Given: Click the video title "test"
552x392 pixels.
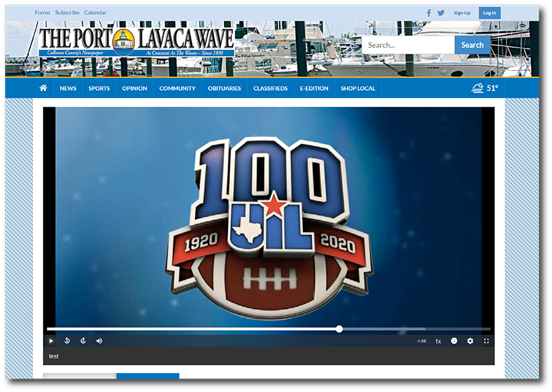Looking at the screenshot, I should (x=53, y=356).
